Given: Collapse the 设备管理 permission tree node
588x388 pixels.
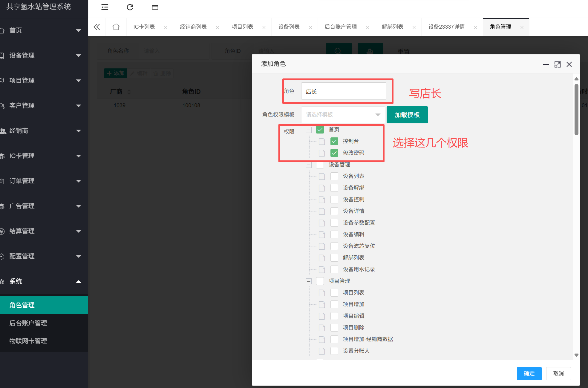Looking at the screenshot, I should click(x=309, y=165).
